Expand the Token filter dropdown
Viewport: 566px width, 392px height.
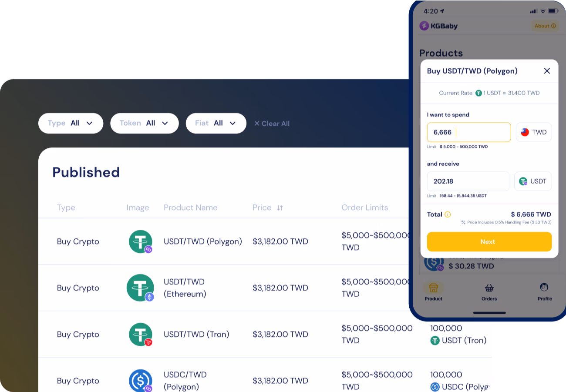144,123
